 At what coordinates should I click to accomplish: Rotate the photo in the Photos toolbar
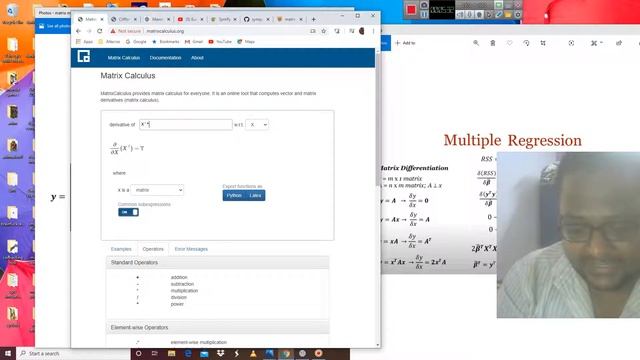click(526, 43)
